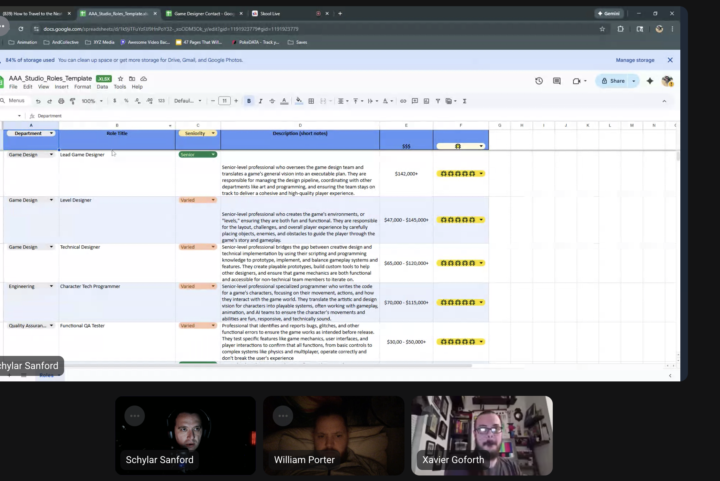Click the Manage storage link
Viewport: 720px width, 481px height.
tap(635, 60)
